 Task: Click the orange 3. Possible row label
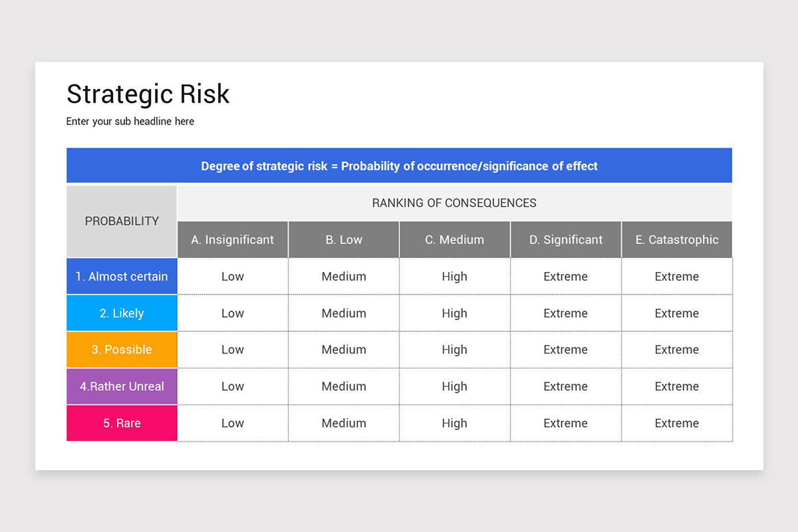(121, 349)
